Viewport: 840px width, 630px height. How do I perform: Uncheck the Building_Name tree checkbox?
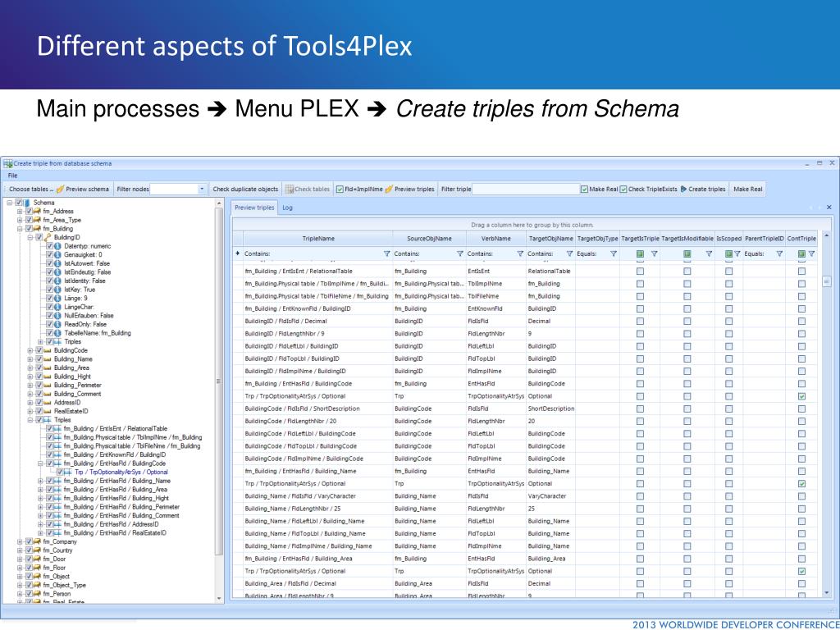click(39, 359)
